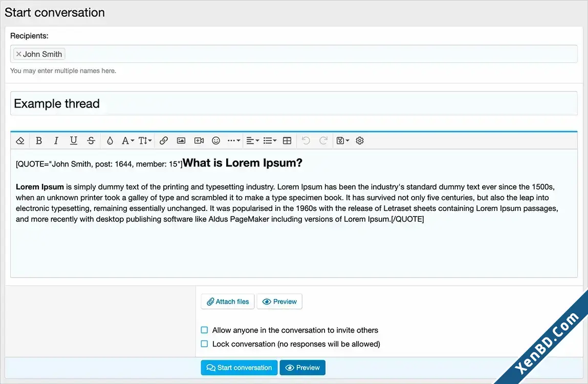Open the text color droplet tool
Screen dimensions: 588x384
tap(110, 141)
